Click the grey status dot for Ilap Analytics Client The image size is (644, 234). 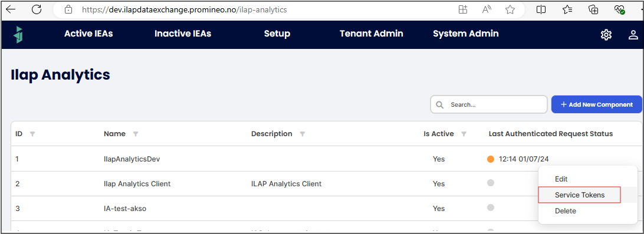tap(491, 183)
